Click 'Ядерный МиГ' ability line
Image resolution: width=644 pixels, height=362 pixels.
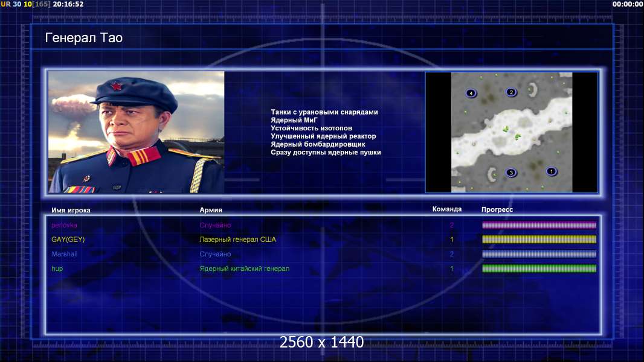point(294,120)
